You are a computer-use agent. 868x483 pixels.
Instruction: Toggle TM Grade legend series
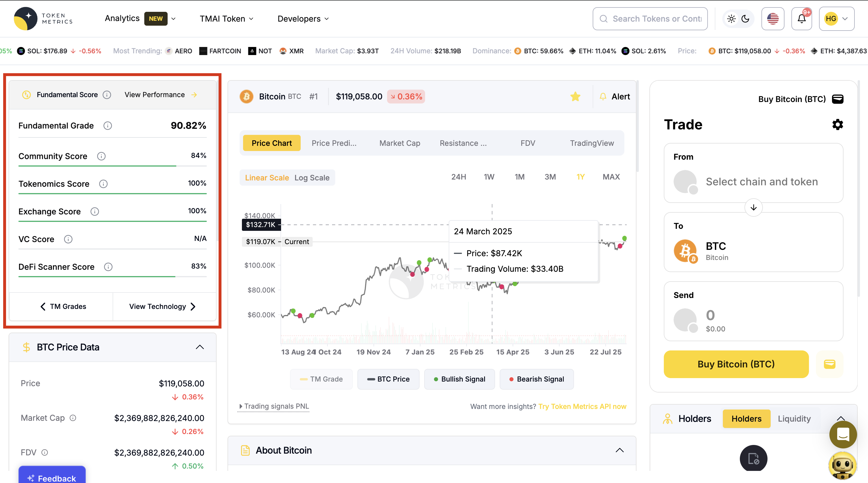[x=321, y=379]
